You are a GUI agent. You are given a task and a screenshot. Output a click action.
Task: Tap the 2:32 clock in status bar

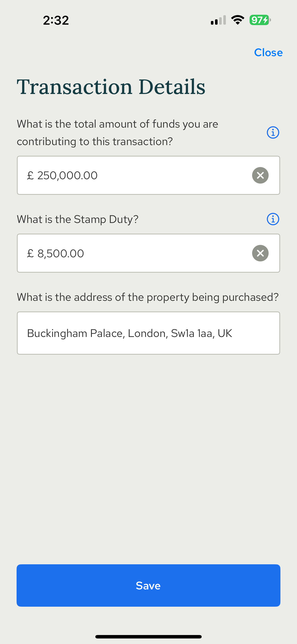click(x=56, y=20)
